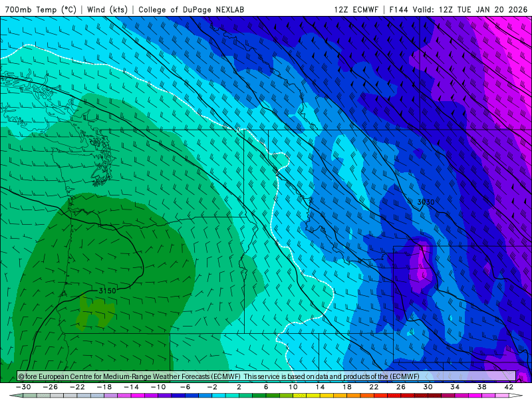This screenshot has height=399, width=532.
Task: Click the 42 colorbar label
Action: click(509, 387)
